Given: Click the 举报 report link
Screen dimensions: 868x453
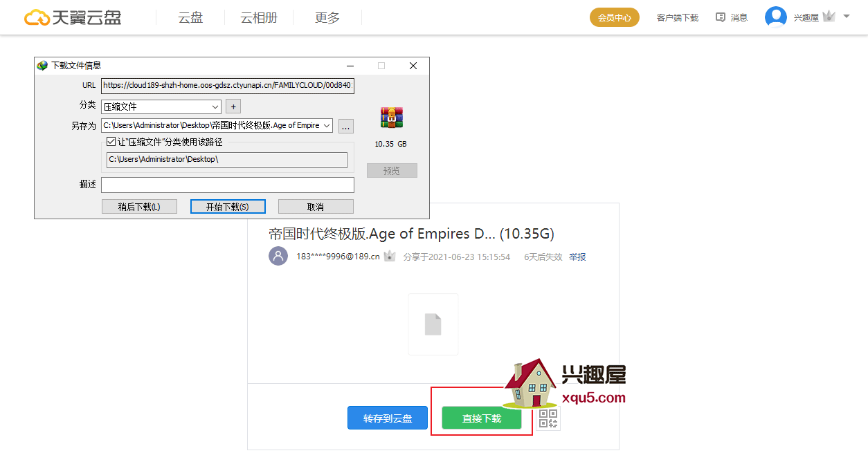Looking at the screenshot, I should pos(577,257).
